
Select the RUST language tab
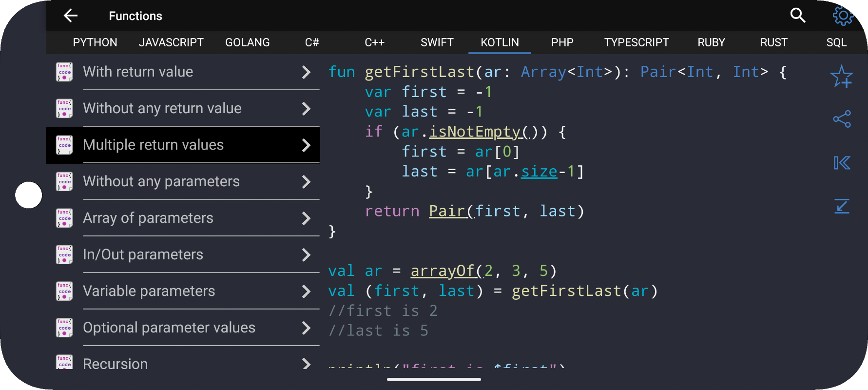[x=774, y=42]
